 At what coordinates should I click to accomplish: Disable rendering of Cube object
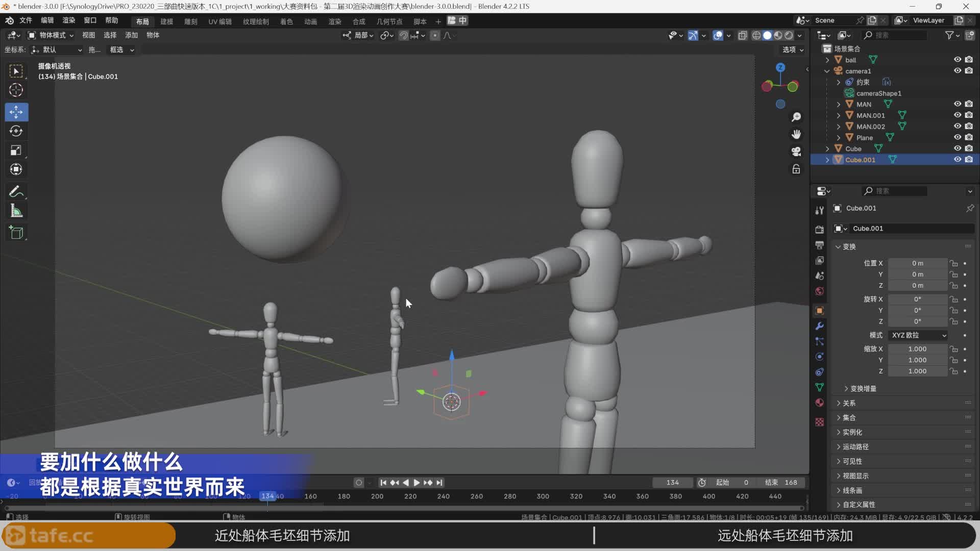click(x=969, y=148)
